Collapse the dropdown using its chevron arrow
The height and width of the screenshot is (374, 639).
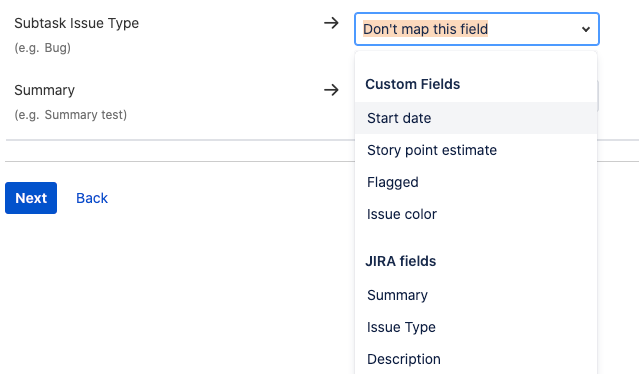coord(586,29)
